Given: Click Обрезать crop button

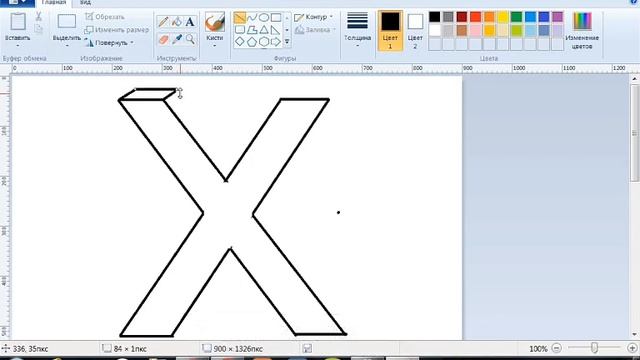Looking at the screenshot, I should (104, 17).
